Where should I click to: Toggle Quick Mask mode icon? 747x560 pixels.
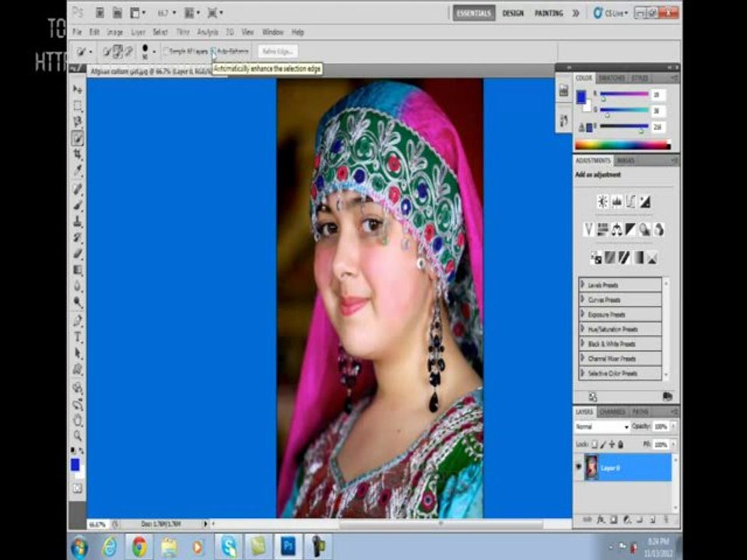[x=77, y=488]
